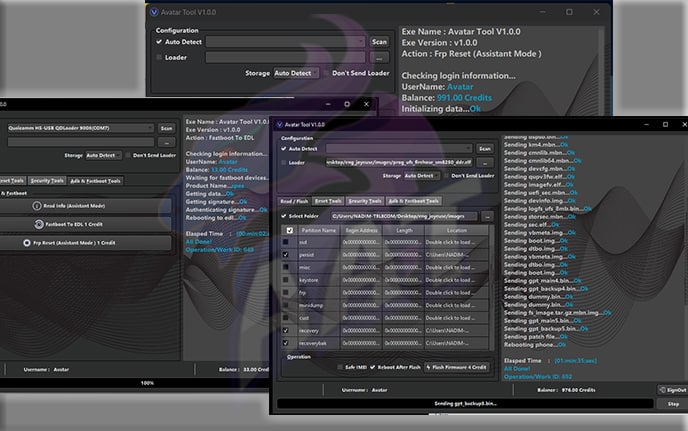Screen dimensions: 688x431
Task: Click the round icon on the Frp Reset button
Action: point(27,243)
